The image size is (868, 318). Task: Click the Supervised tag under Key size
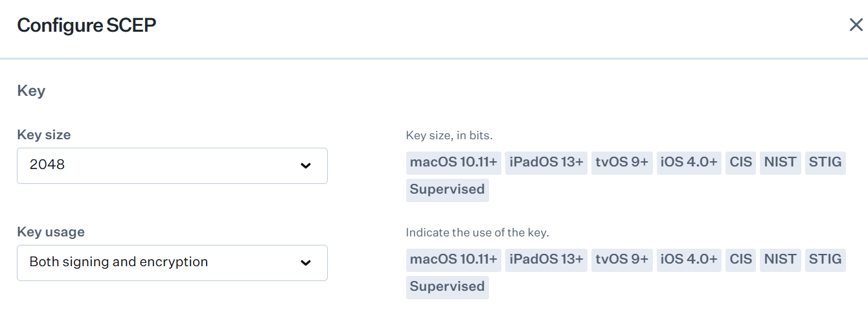coord(447,190)
